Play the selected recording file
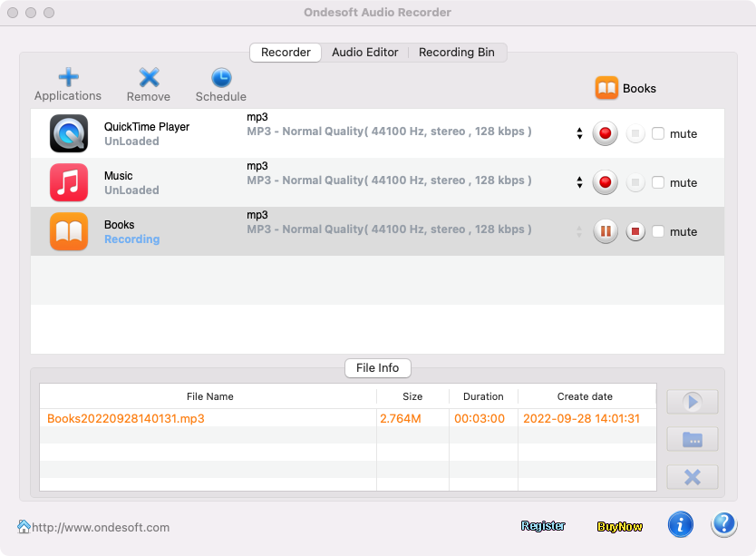Image resolution: width=756 pixels, height=556 pixels. click(693, 402)
